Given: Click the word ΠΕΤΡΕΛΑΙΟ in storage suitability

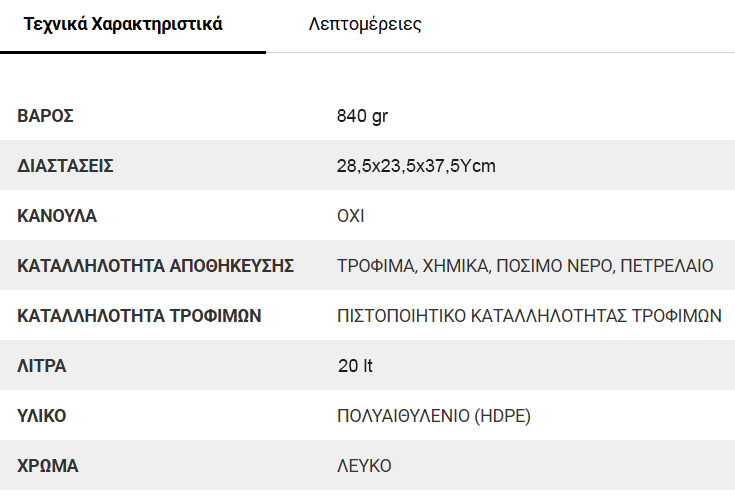Looking at the screenshot, I should pyautogui.click(x=666, y=266).
